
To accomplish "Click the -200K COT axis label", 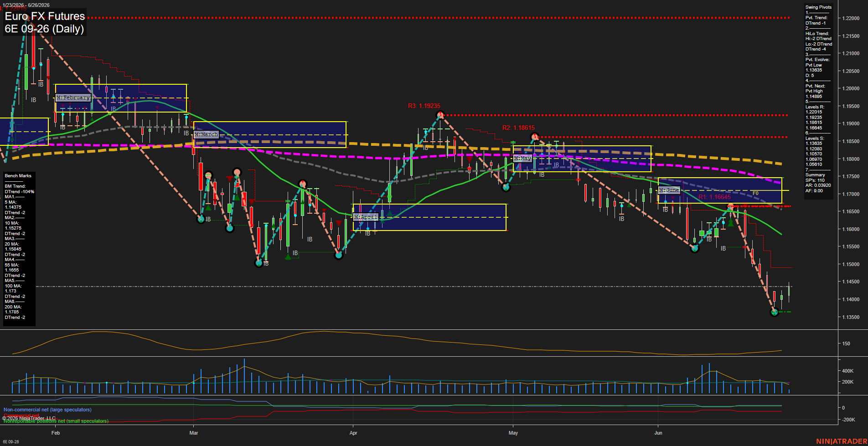I will tap(848, 420).
